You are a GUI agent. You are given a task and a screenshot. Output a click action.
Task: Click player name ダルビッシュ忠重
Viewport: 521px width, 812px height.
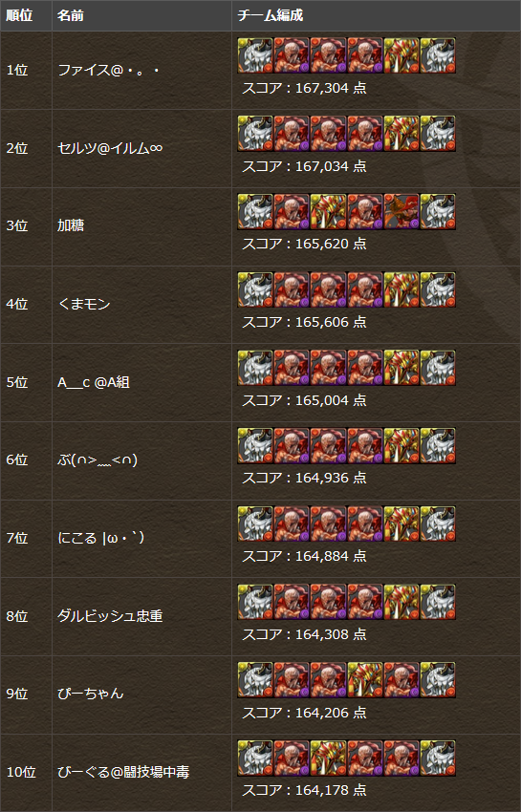[x=110, y=616]
